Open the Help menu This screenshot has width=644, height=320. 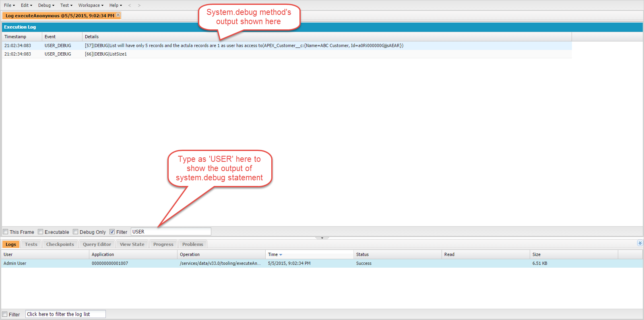coord(116,5)
